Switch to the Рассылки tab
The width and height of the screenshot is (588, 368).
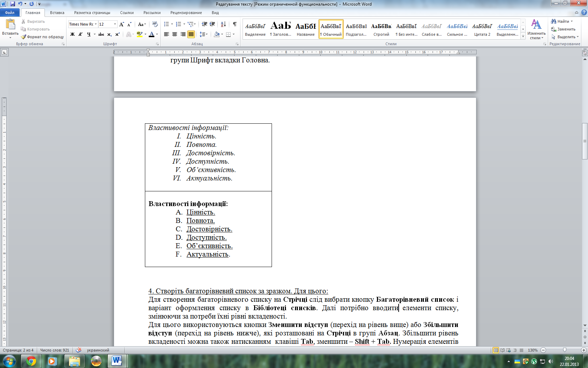(x=152, y=13)
